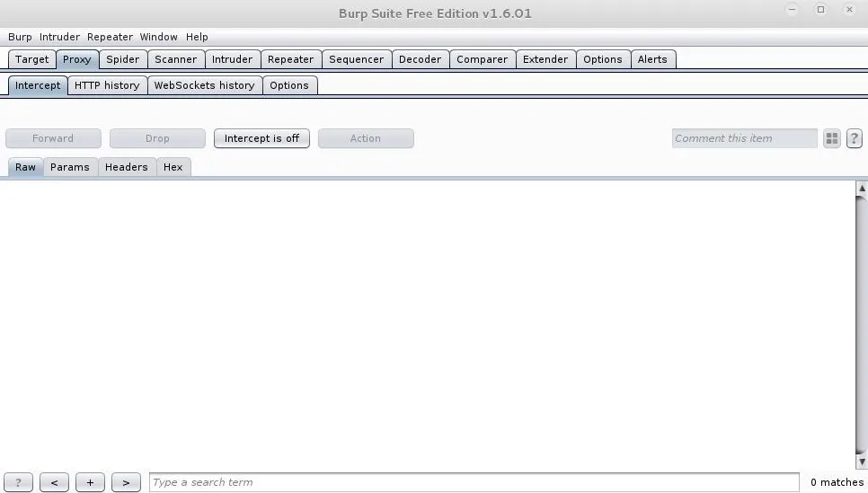This screenshot has width=868, height=493.
Task: Click the scrollbar up arrow
Action: (x=862, y=188)
